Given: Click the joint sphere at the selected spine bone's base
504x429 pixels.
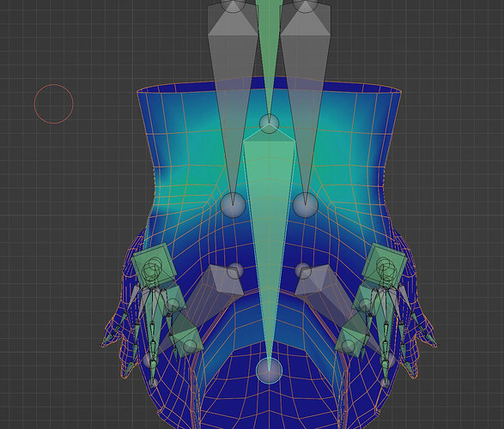Looking at the screenshot, I should tap(269, 371).
